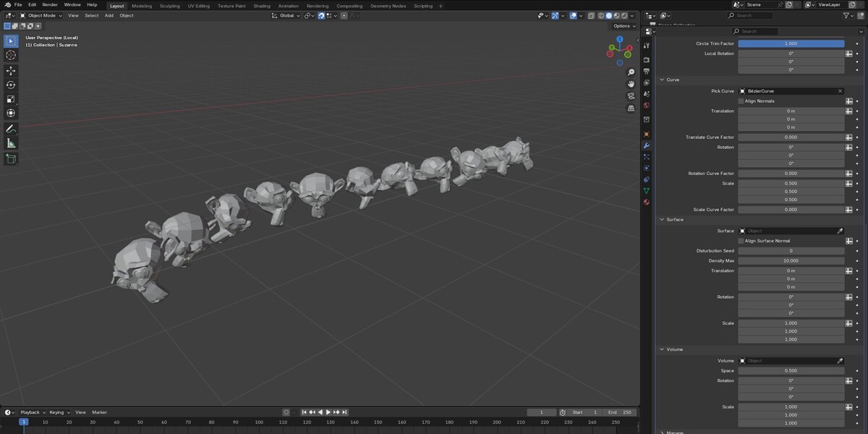
Task: Switch perspective/orthographic with the grid icon
Action: point(631,108)
